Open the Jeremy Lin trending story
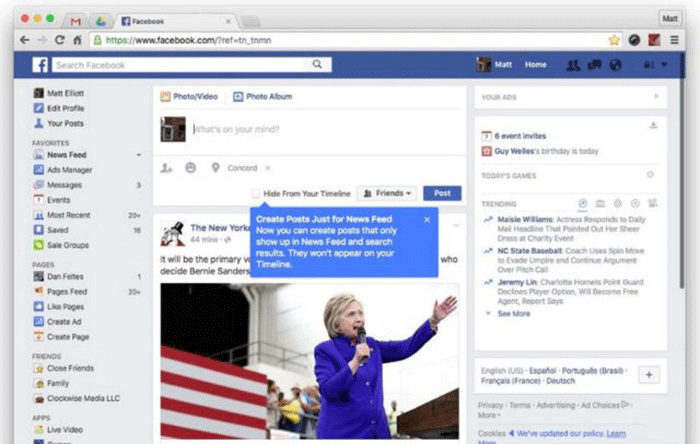The image size is (700, 444). 570,292
